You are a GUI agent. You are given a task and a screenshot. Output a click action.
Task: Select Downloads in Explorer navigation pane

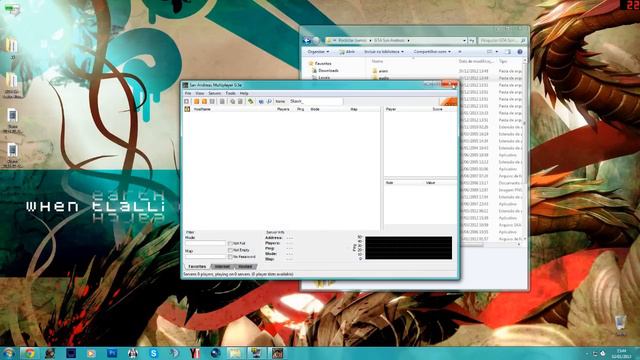(x=325, y=71)
